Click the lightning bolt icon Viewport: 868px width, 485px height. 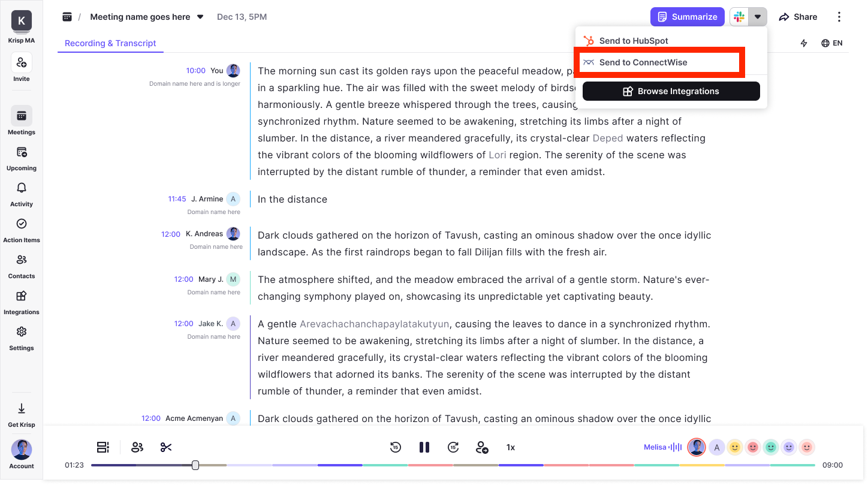tap(804, 43)
